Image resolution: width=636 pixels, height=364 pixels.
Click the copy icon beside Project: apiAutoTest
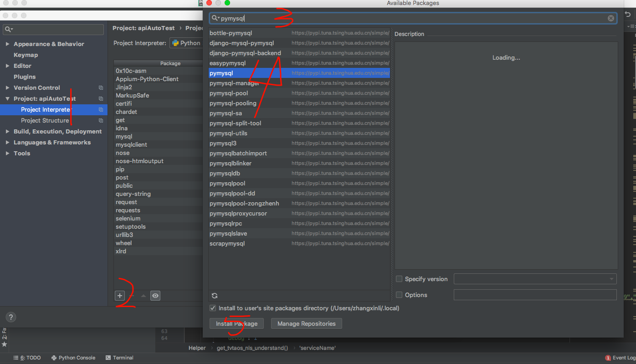tap(101, 99)
